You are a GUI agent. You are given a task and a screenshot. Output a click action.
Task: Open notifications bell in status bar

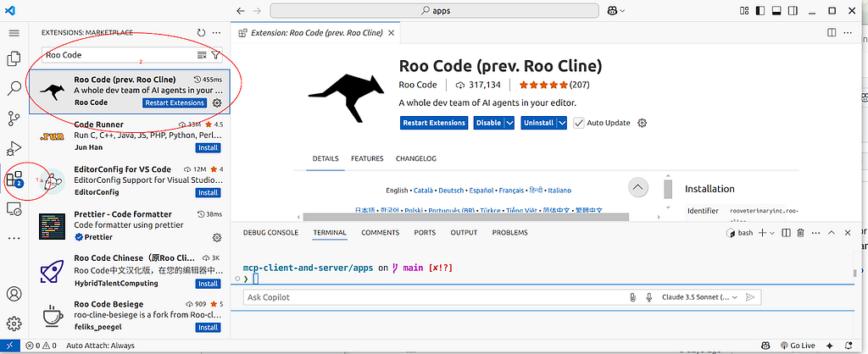[849, 346]
